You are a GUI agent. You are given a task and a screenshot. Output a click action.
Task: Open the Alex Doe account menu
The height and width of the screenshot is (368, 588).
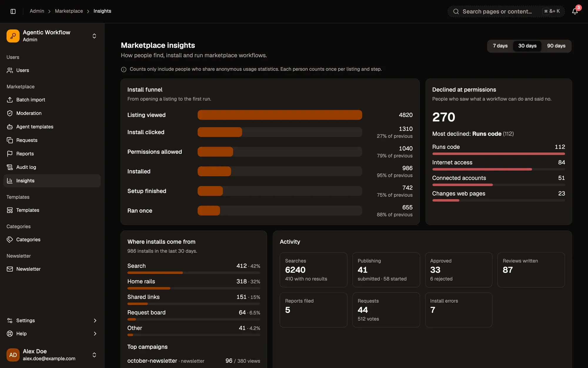pos(52,355)
